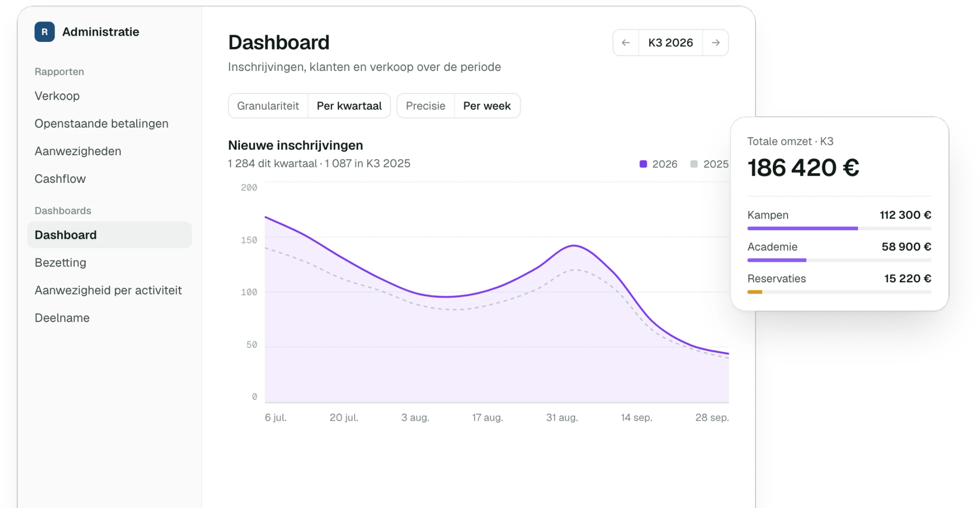
Task: Open the K3 2026 period selector
Action: pos(671,43)
